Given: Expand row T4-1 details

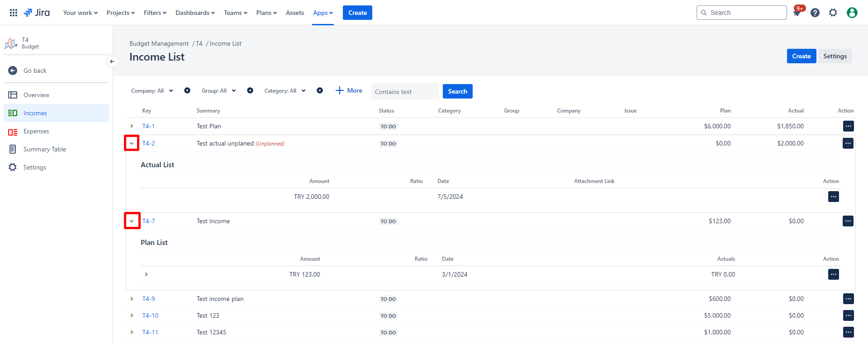Looking at the screenshot, I should tap(132, 126).
